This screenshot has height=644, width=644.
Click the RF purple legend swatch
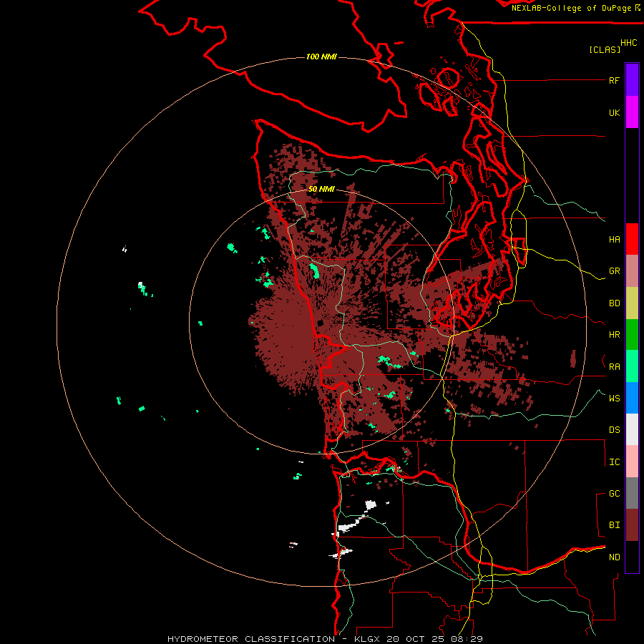632,80
